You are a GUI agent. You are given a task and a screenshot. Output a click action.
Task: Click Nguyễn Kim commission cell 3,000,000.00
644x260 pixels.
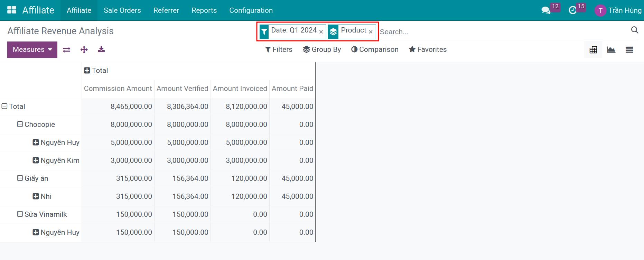(118, 160)
